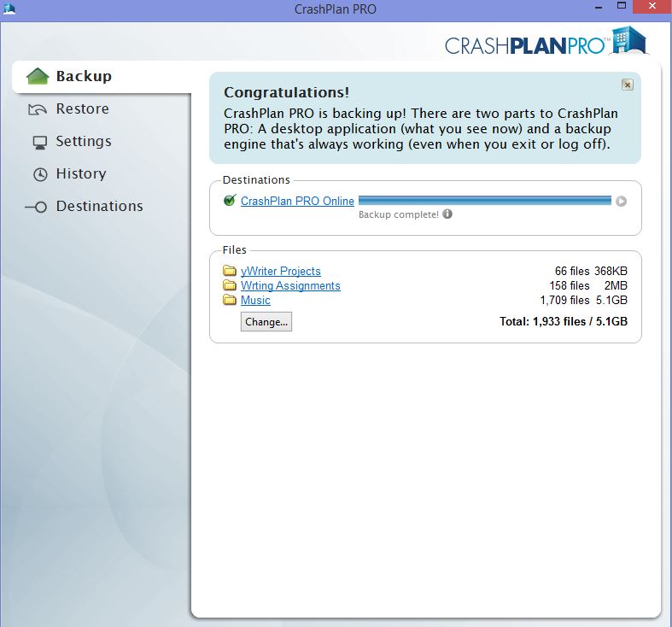Image resolution: width=672 pixels, height=627 pixels.
Task: Click the blue backup progress bar
Action: pos(485,200)
